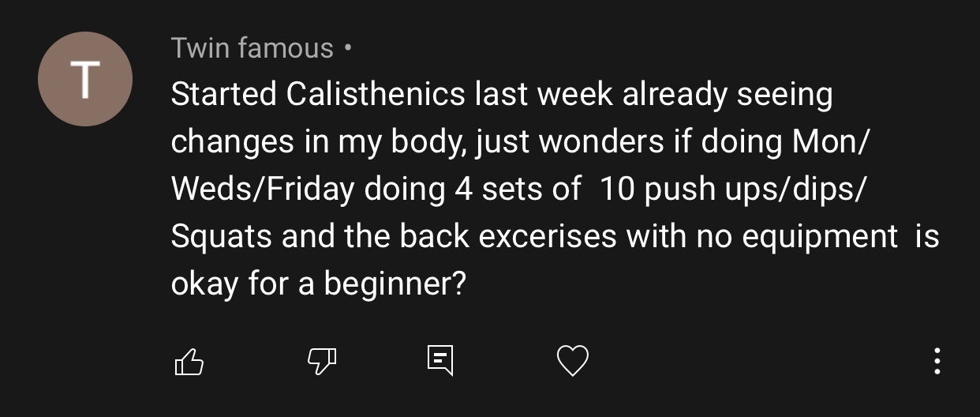The image size is (980, 417).
Task: Click the text 'Weds/Friday' in the comment
Action: coord(264,190)
